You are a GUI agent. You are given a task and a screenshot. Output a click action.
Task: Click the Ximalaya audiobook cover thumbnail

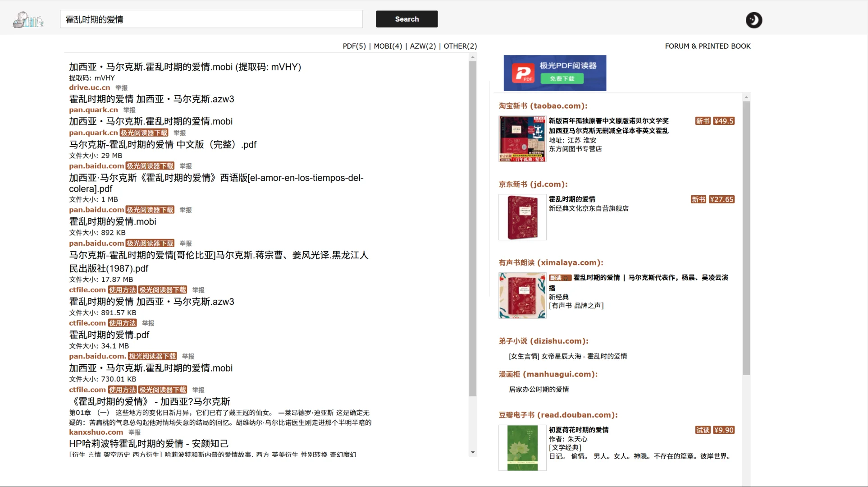(522, 296)
